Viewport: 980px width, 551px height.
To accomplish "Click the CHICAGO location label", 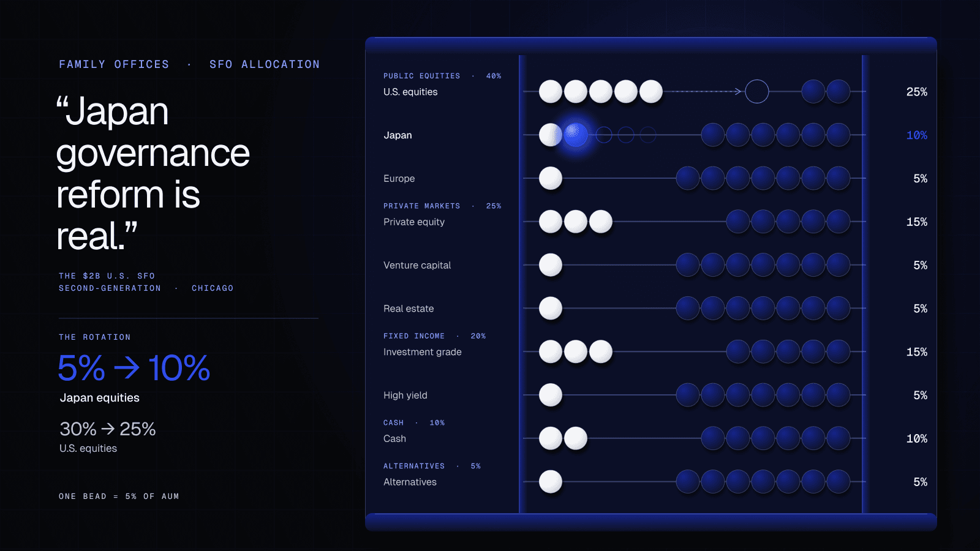I will click(213, 288).
